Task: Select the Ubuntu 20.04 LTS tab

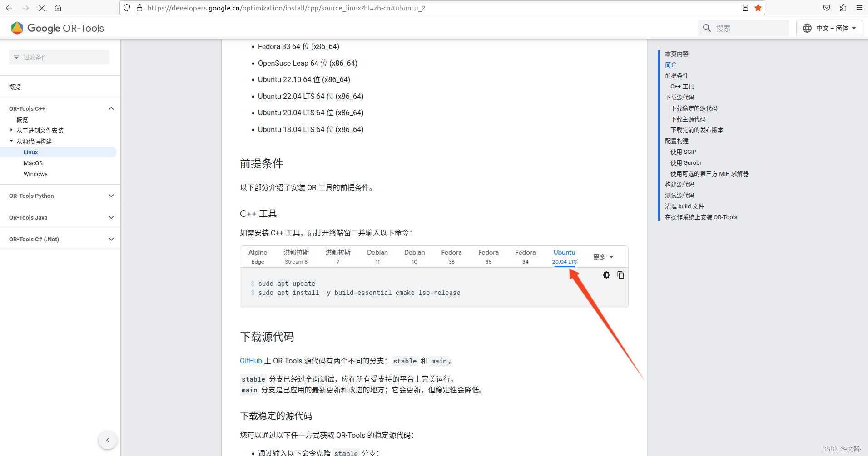Action: tap(565, 256)
